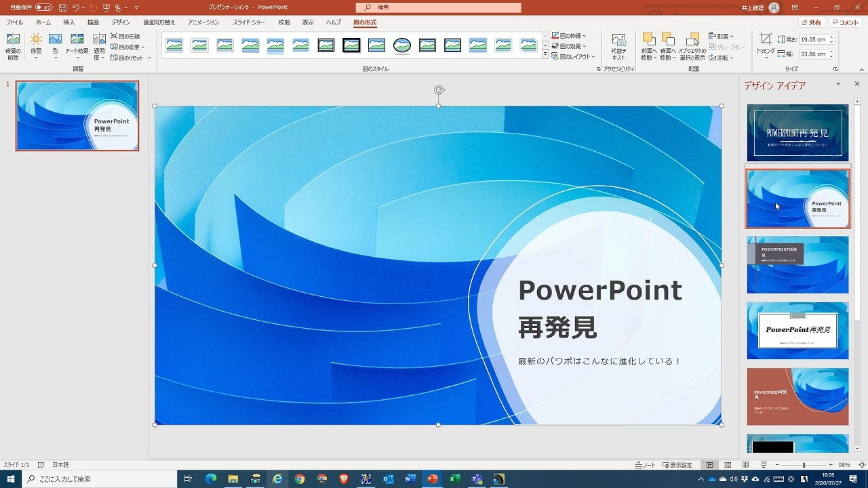Click the 前面へ移動 bring forward icon
This screenshot has width=868, height=488.
pyautogui.click(x=649, y=46)
